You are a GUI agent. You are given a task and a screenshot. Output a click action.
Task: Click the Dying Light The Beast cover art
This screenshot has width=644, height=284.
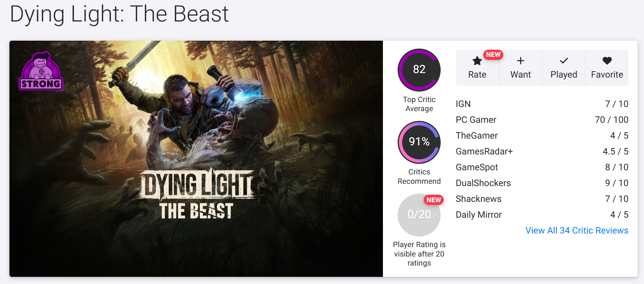tap(196, 159)
